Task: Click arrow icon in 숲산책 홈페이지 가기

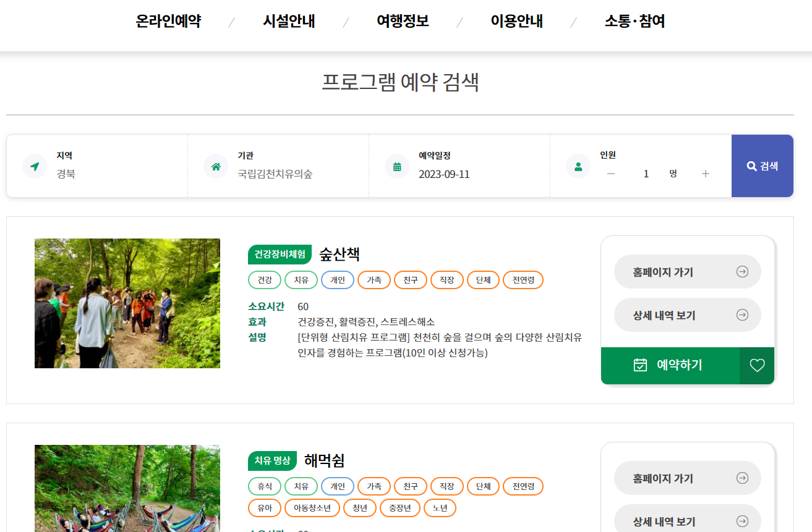Action: (742, 272)
